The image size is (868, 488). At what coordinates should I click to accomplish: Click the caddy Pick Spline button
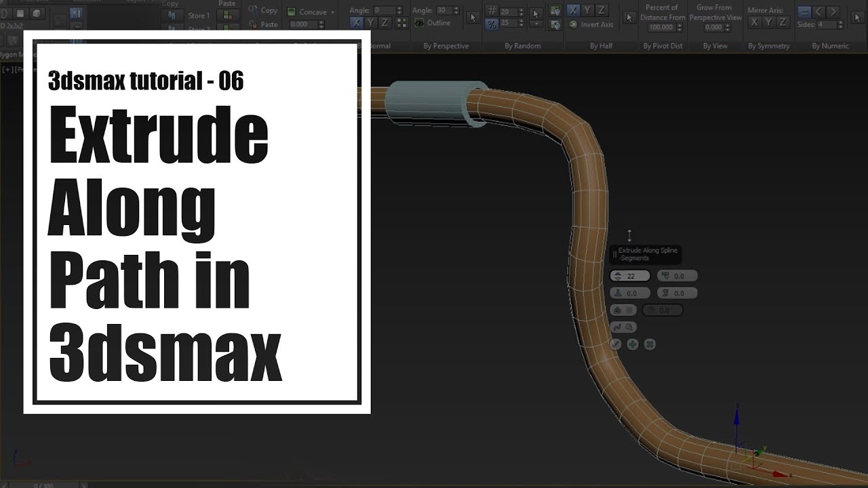pos(623,327)
